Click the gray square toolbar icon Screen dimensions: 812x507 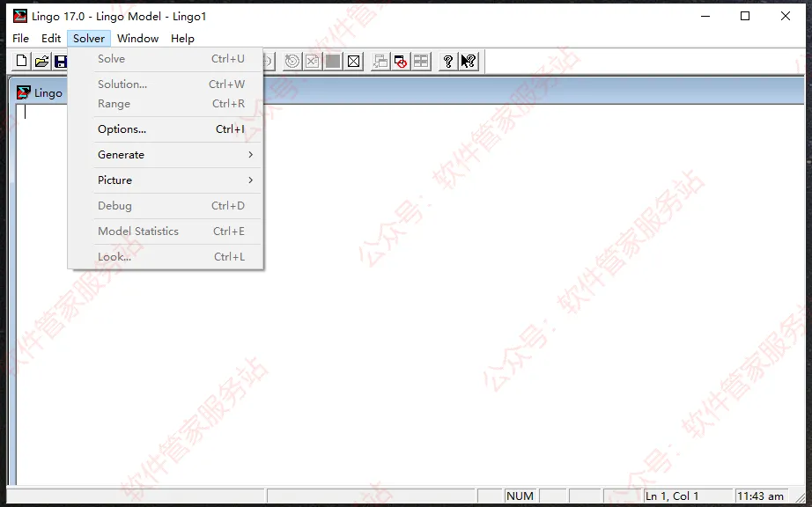333,62
